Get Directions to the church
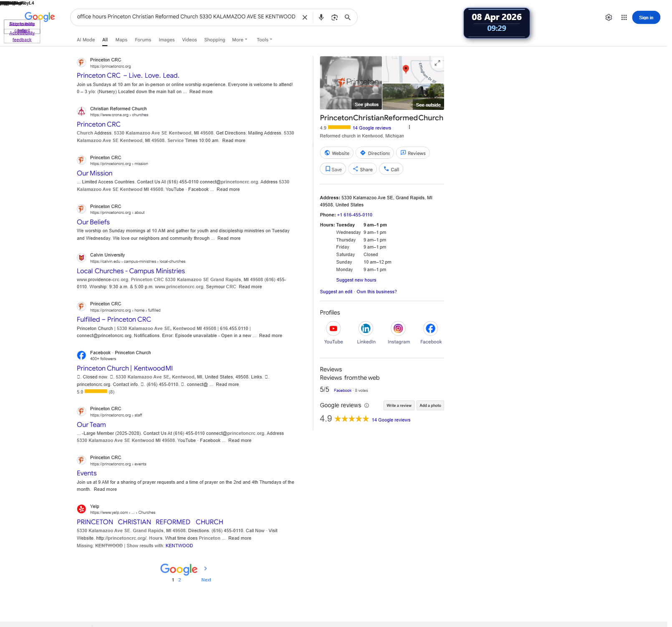The height and width of the screenshot is (627, 672). point(375,153)
